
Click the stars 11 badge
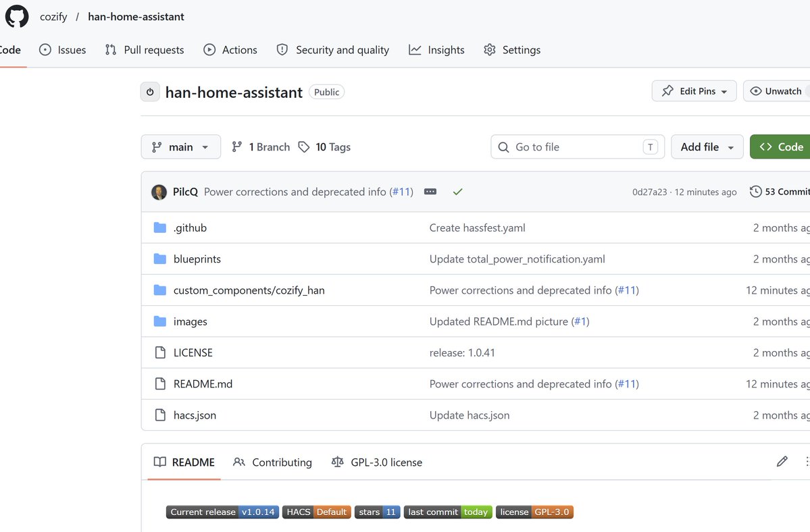(x=377, y=512)
